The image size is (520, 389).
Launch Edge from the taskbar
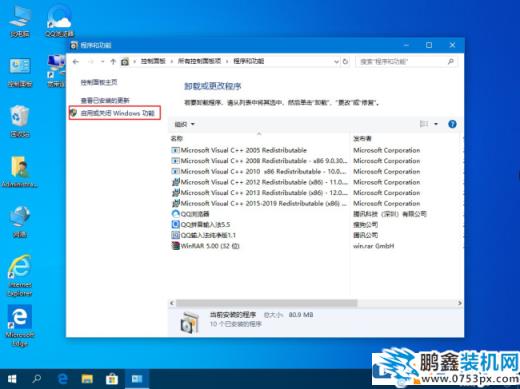[x=62, y=379]
